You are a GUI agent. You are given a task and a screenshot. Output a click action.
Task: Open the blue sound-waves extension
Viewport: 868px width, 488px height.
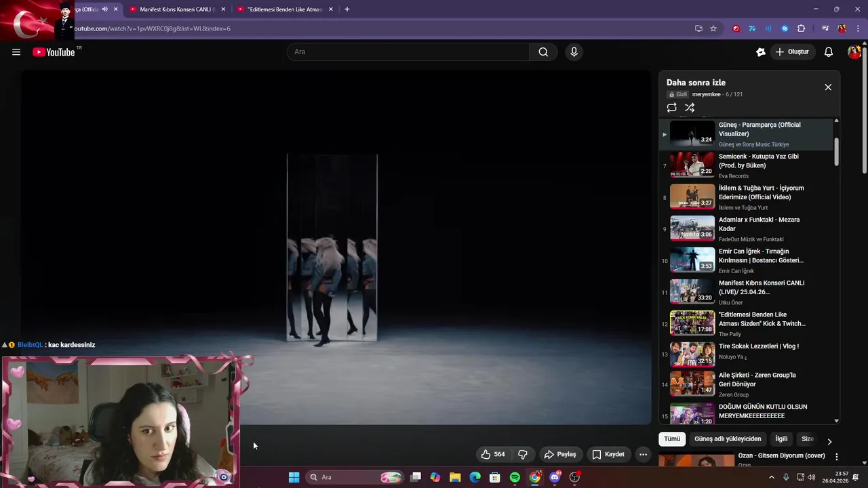click(x=768, y=28)
